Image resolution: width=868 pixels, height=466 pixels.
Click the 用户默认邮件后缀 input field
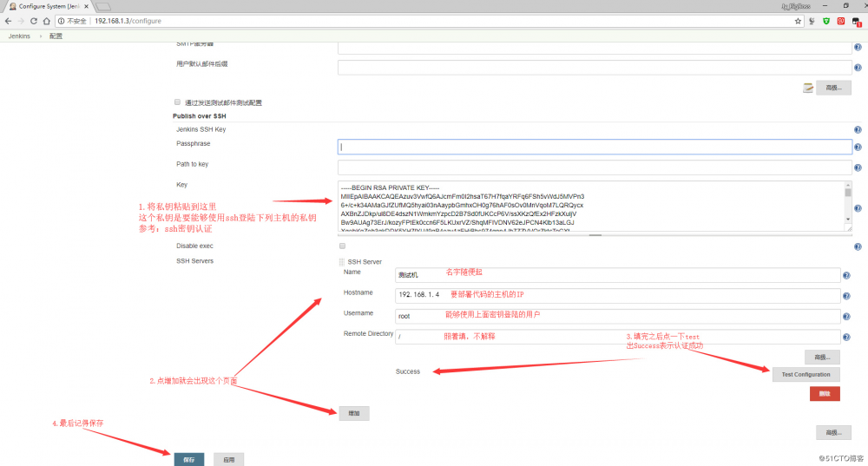595,67
